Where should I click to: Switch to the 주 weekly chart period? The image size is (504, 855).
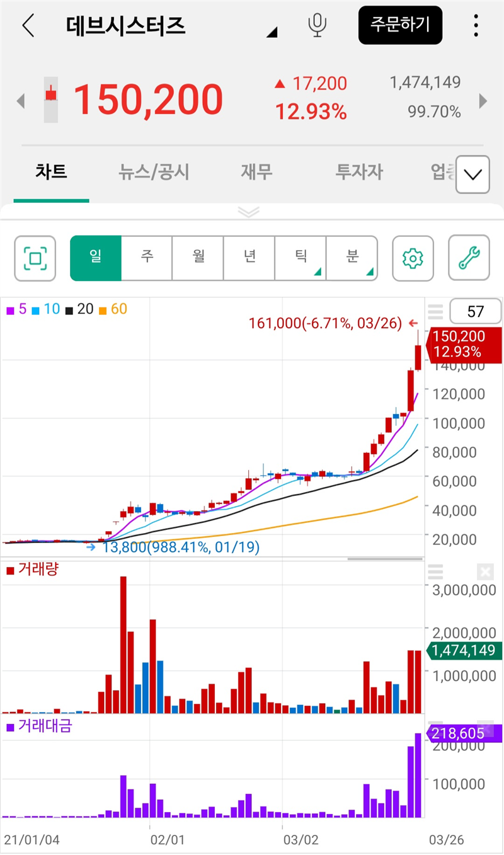[x=147, y=258]
